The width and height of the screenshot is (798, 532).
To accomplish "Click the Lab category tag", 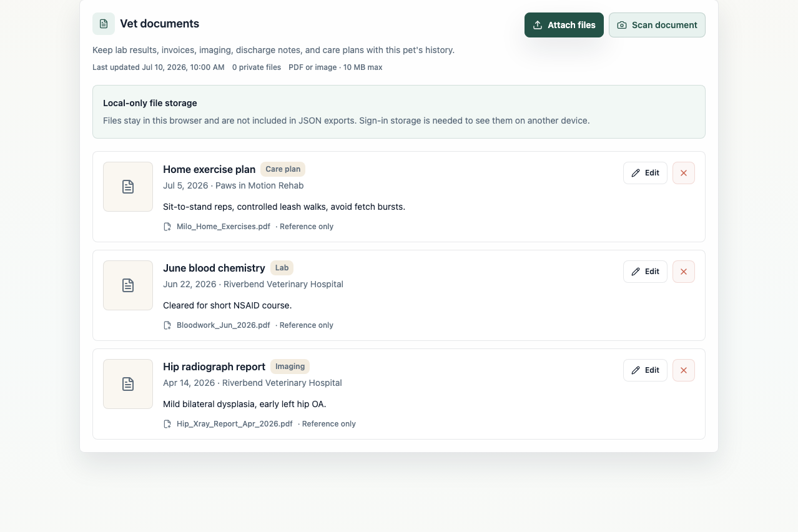I will pos(282,268).
